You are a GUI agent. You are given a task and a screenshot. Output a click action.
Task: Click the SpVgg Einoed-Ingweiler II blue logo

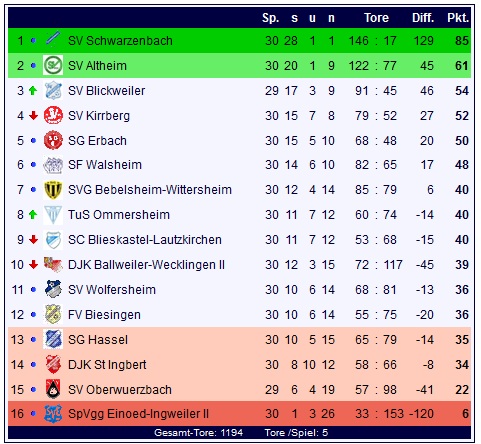tap(53, 414)
